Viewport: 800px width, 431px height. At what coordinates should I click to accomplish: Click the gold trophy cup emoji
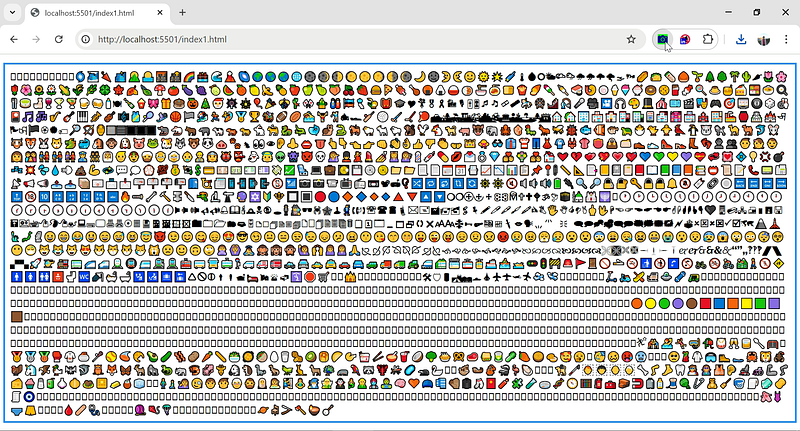254,117
